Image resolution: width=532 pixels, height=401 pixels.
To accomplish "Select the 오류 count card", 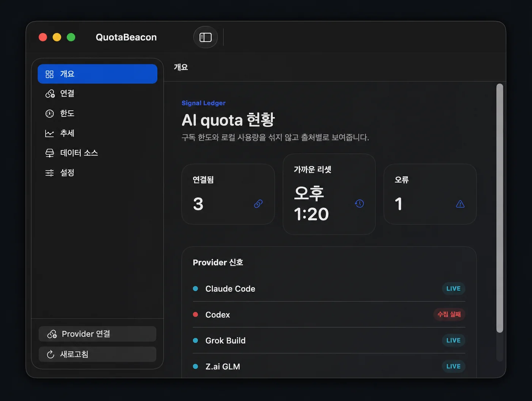I will 430,194.
